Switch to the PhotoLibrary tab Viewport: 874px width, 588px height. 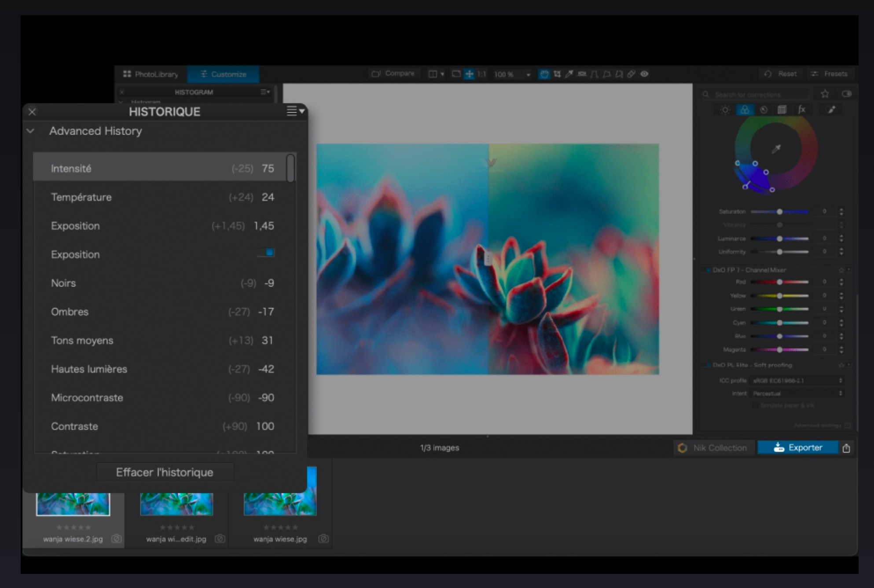(151, 74)
